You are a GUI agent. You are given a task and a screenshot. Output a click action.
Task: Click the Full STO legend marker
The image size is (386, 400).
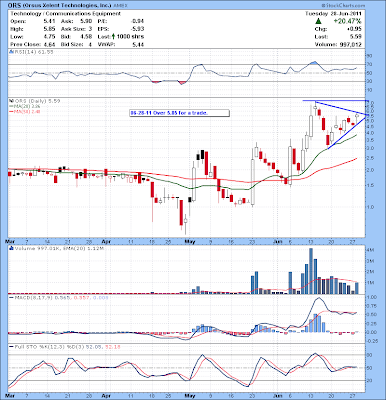pyautogui.click(x=11, y=347)
